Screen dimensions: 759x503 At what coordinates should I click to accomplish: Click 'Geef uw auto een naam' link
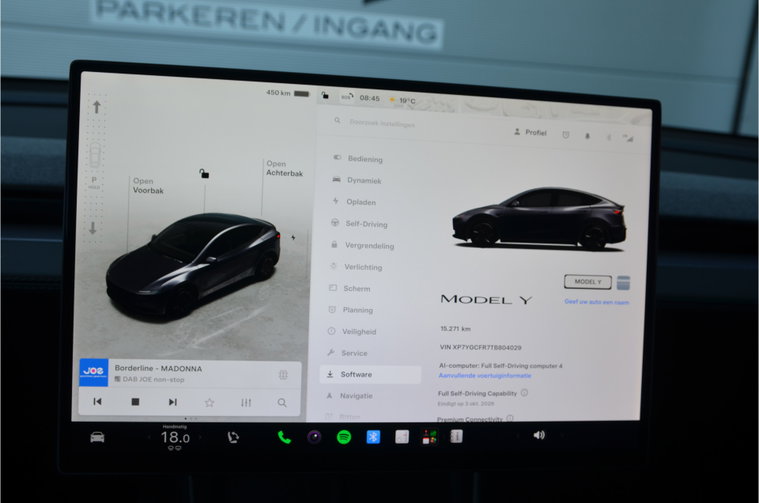597,302
